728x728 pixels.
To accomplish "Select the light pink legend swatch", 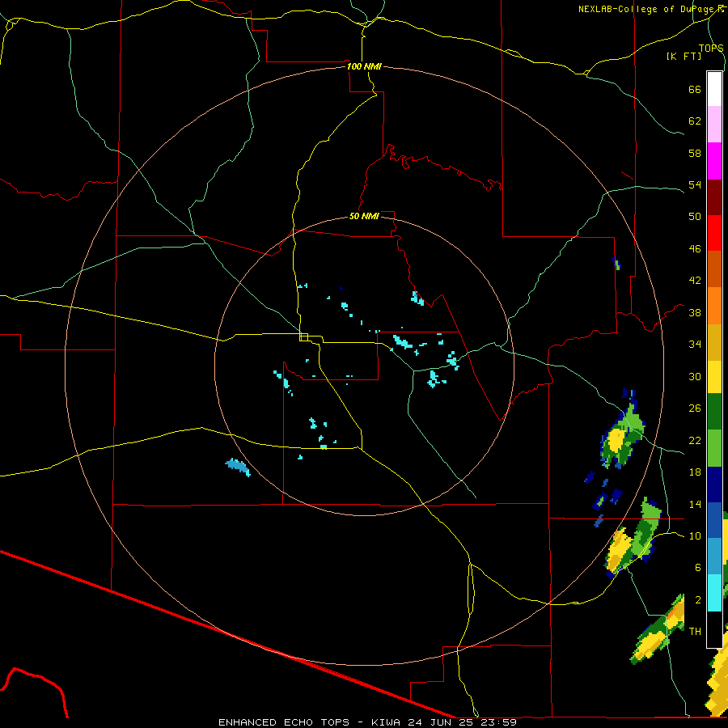I will [714, 125].
